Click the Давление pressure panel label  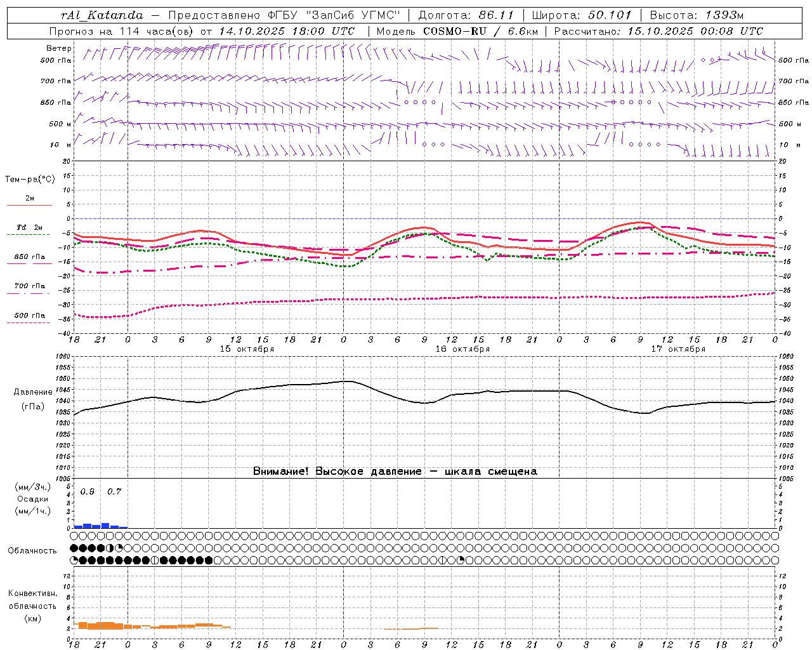[33, 392]
